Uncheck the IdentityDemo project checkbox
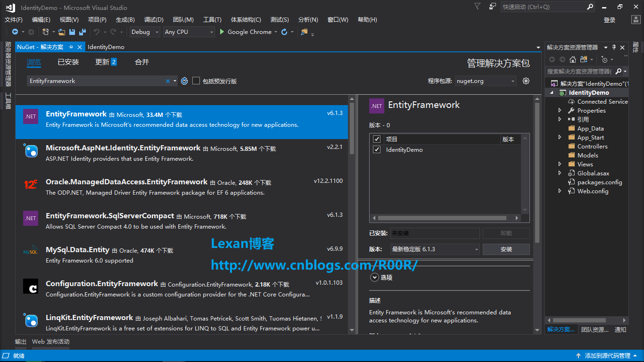Screen dimensions: 644x362 377,149
